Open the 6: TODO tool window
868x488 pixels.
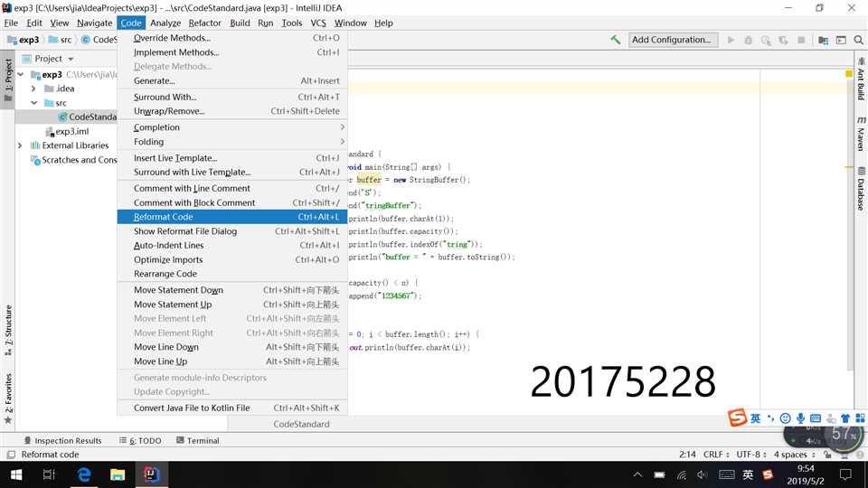point(140,440)
